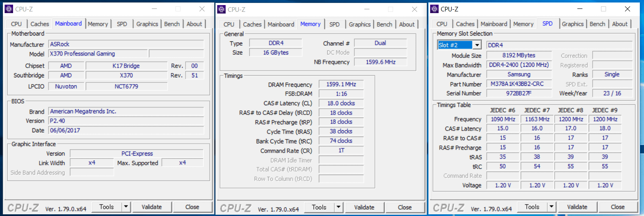Switch to the CPU tab in the Memory window

tap(229, 25)
